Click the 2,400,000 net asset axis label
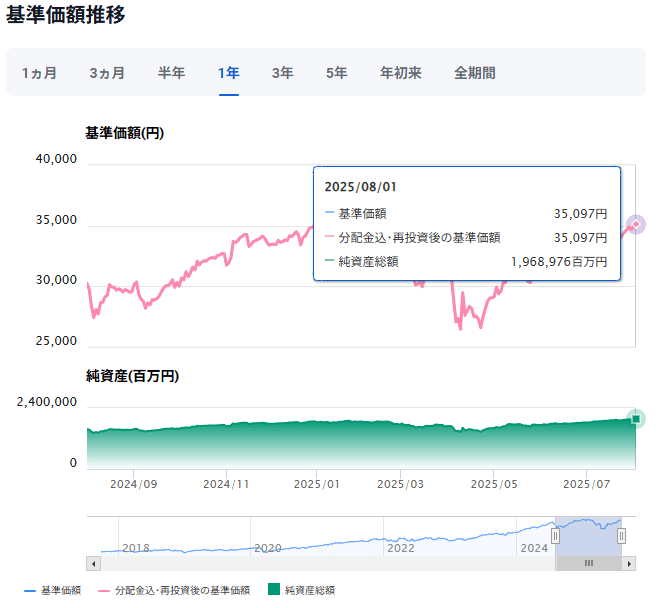 (47, 402)
